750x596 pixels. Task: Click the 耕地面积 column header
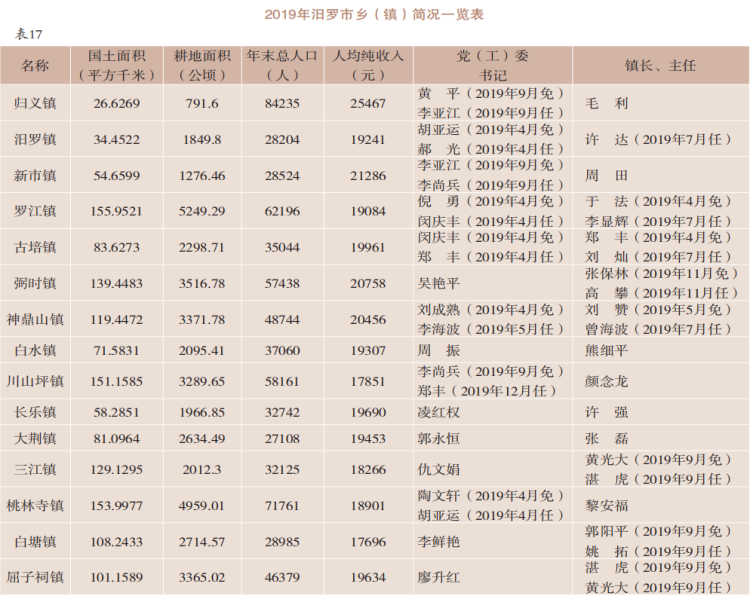202,65
